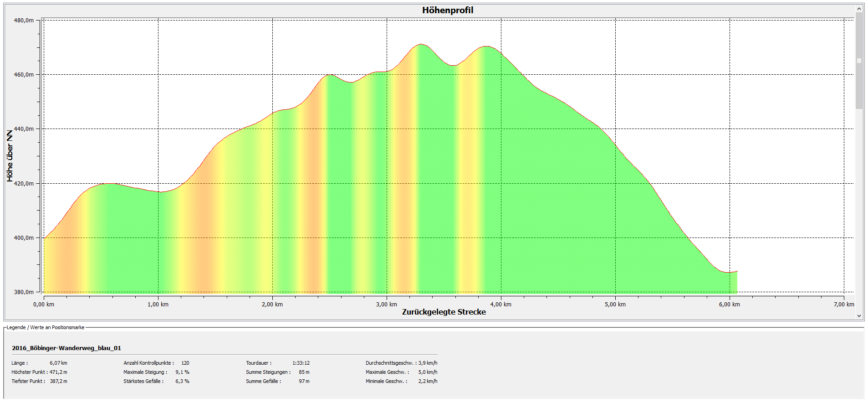Image resolution: width=868 pixels, height=403 pixels.
Task: Click the vertical scrollbar thumb beside the chart
Action: pyautogui.click(x=859, y=61)
